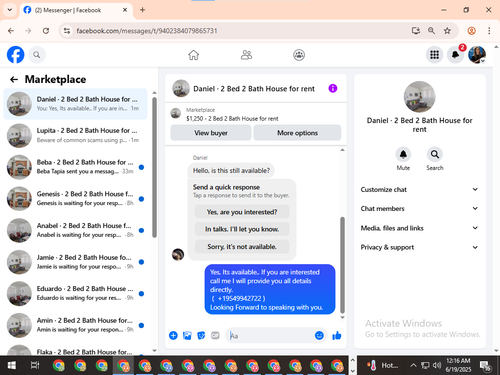500x375 pixels.
Task: Send quick reply Sorry, it's not available.
Action: [x=242, y=247]
